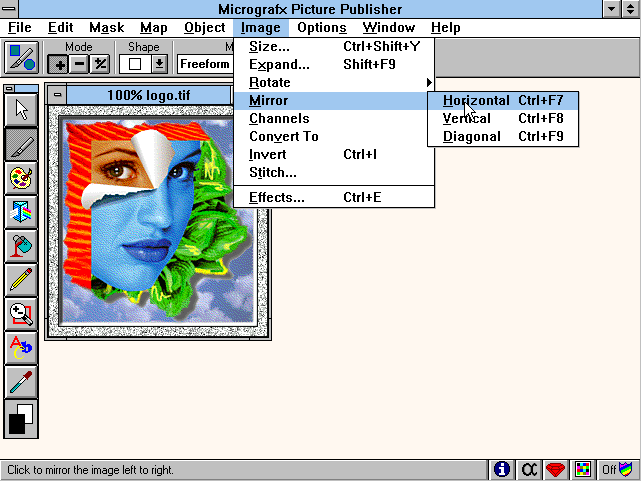The width and height of the screenshot is (641, 481).
Task: Click the red gem status icon
Action: [556, 470]
